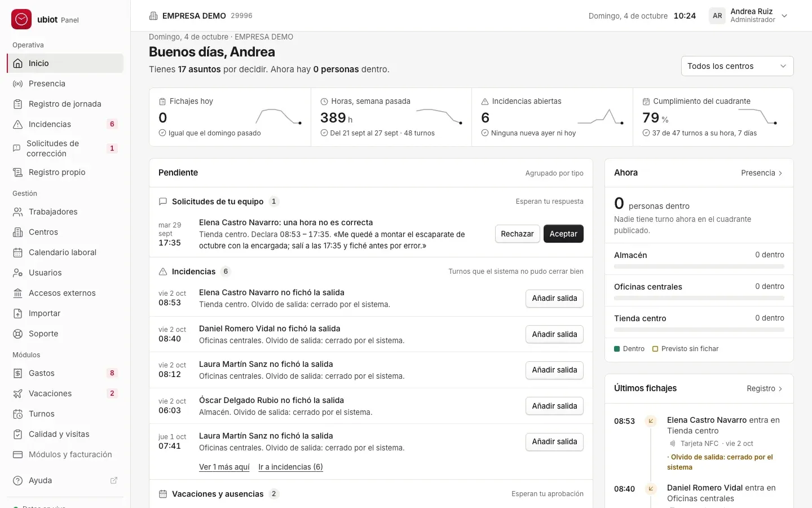
Task: Click the Registro de jornada clipboard icon
Action: tap(17, 104)
